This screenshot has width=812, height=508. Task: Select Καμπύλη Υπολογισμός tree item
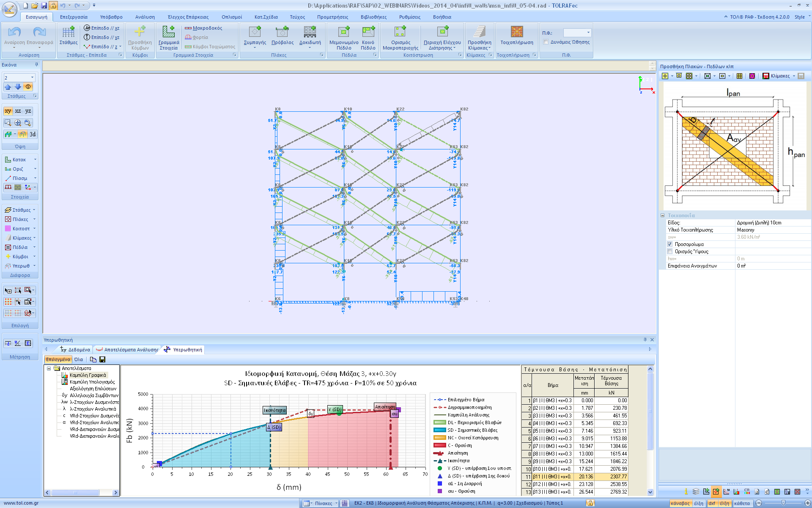coord(92,382)
